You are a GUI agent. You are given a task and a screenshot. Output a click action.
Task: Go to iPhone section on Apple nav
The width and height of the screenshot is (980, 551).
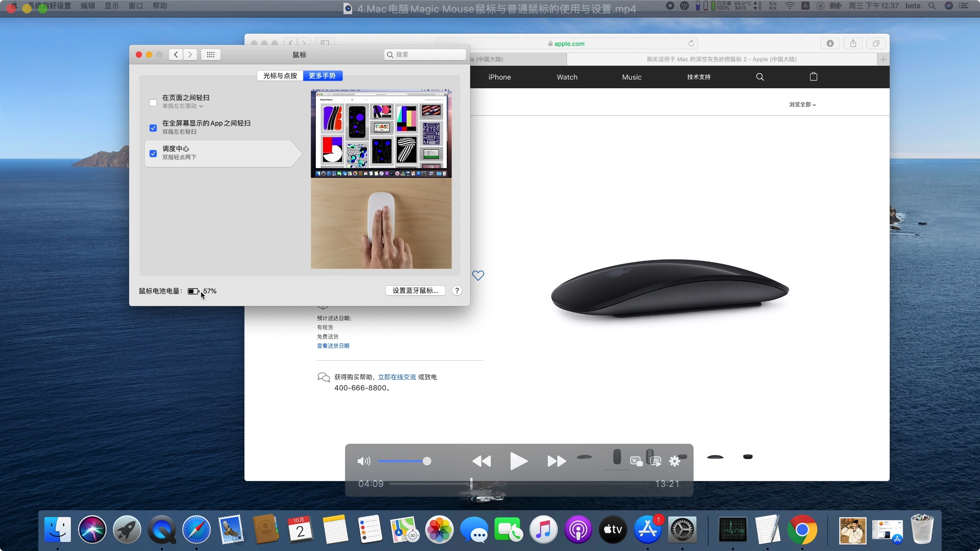(500, 77)
